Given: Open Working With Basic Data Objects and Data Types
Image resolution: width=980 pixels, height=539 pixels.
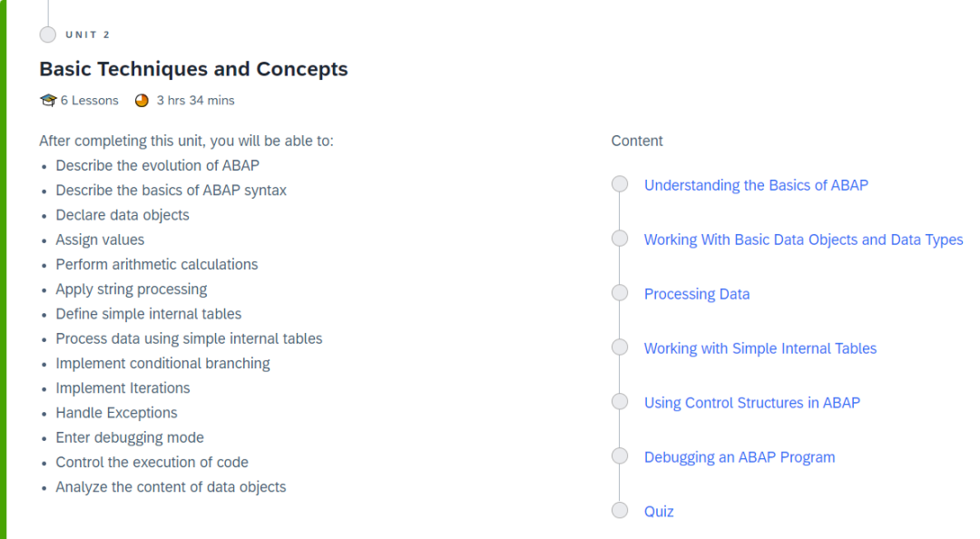Looking at the screenshot, I should pyautogui.click(x=804, y=240).
